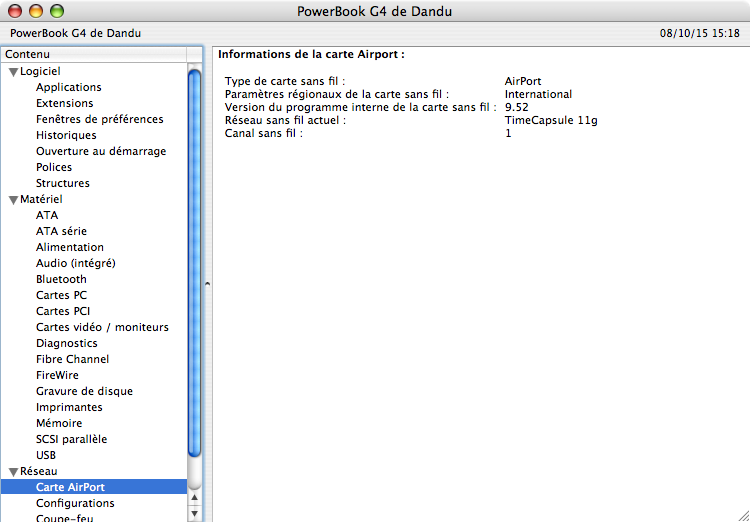Select Cartes PCI entry

[x=63, y=311]
